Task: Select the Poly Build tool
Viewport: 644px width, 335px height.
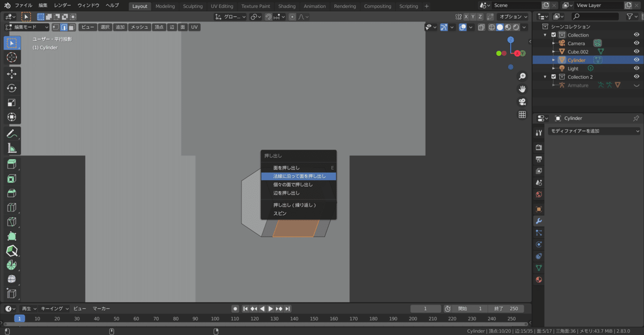Action: click(12, 236)
